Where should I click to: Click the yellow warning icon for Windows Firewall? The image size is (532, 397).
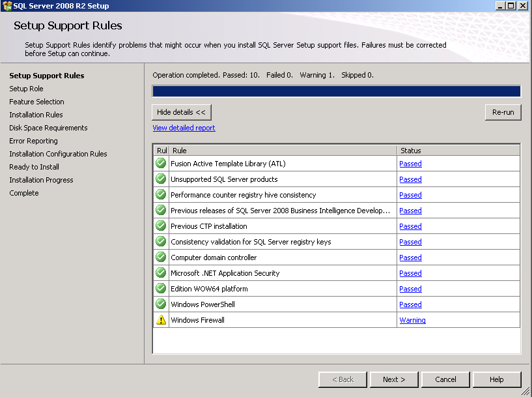coord(161,320)
